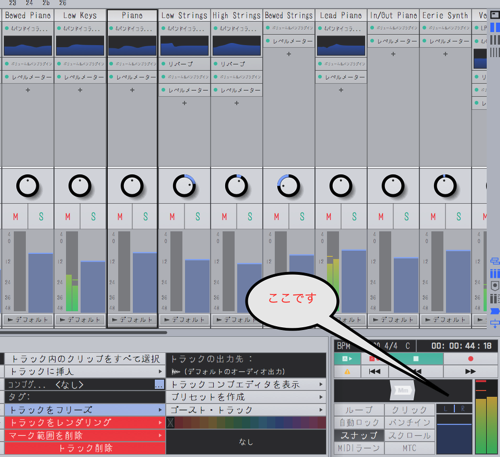The height and width of the screenshot is (457, 500).
Task: Clear track colour with the X swatch
Action: click(x=171, y=423)
